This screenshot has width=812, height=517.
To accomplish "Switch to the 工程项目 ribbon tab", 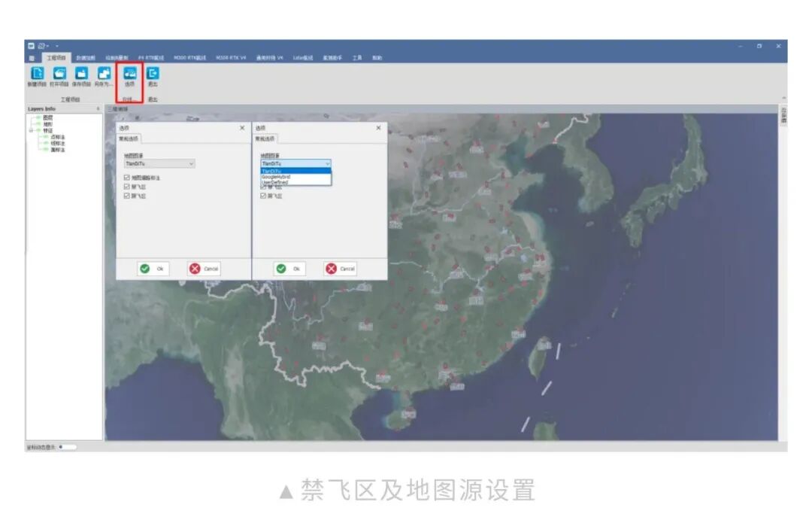I will [56, 57].
